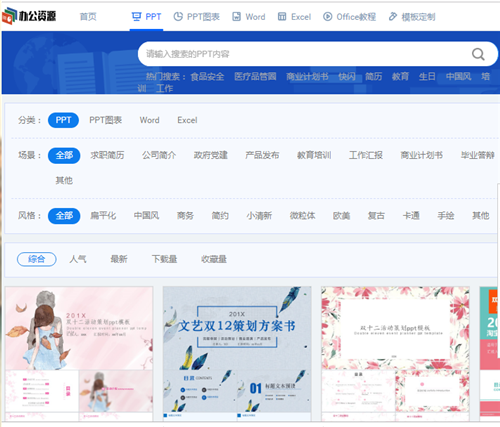Sort results by 下载量
The height and width of the screenshot is (427, 500).
click(x=164, y=259)
